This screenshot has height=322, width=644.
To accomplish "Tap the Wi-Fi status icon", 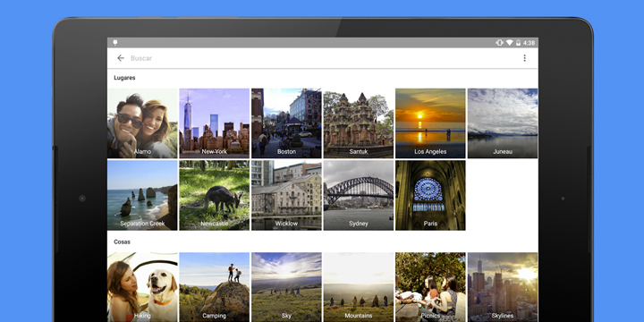I will (509, 43).
